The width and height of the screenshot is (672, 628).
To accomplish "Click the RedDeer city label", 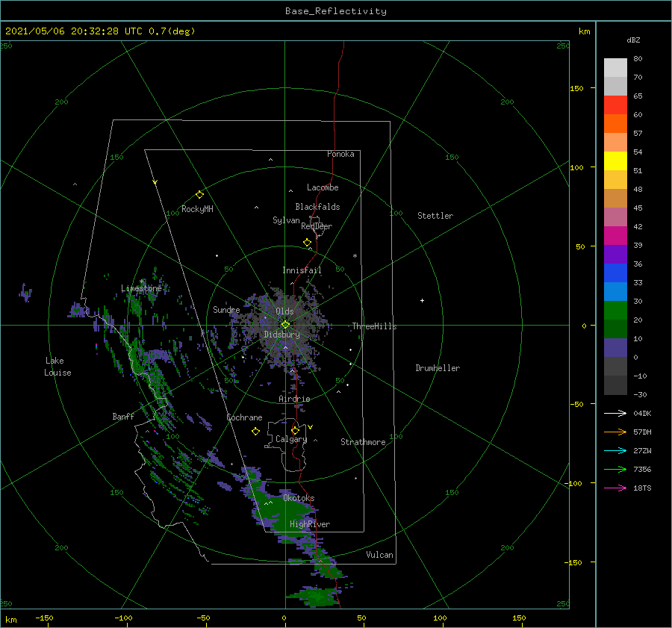I will tap(317, 226).
